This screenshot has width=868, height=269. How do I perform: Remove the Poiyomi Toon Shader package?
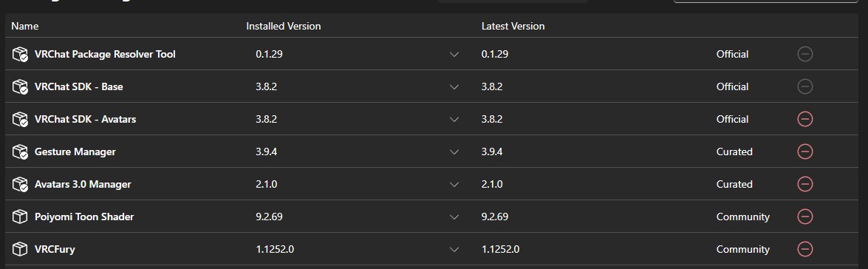click(x=805, y=217)
